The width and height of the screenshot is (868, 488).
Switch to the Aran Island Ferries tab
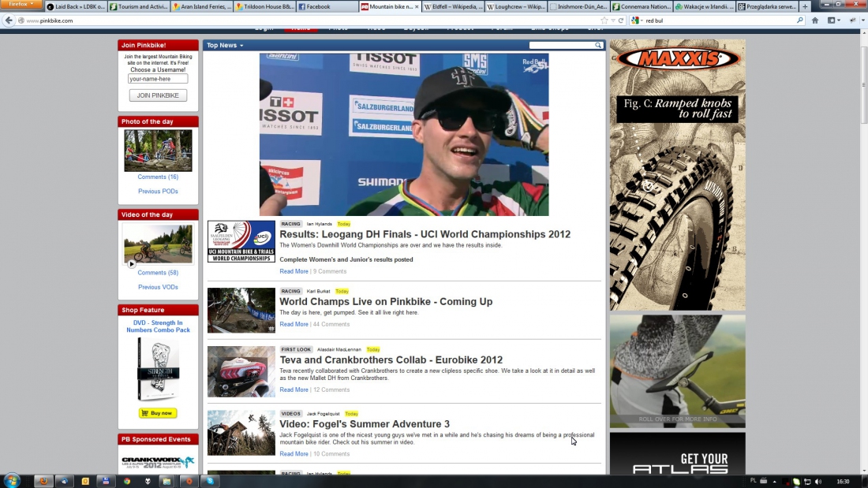201,6
